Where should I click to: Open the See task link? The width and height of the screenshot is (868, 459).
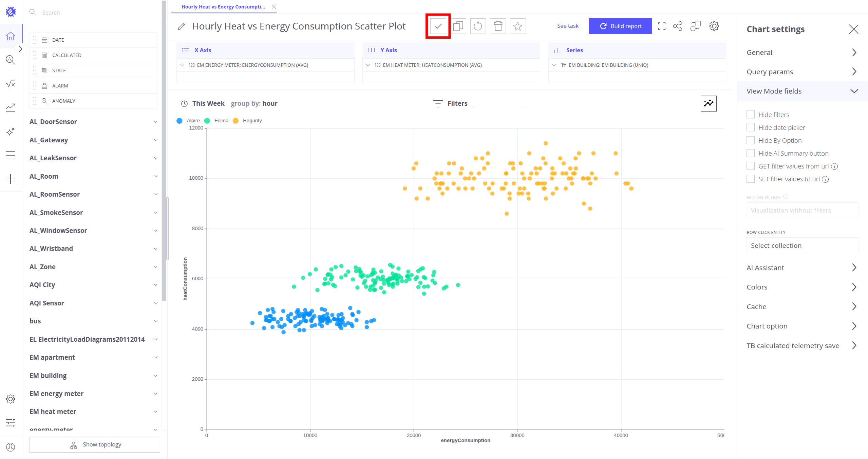click(568, 26)
